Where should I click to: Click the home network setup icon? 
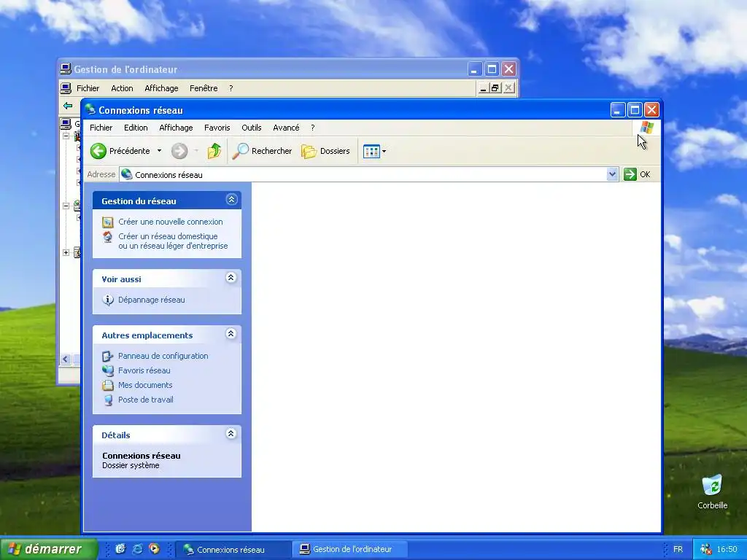(108, 237)
